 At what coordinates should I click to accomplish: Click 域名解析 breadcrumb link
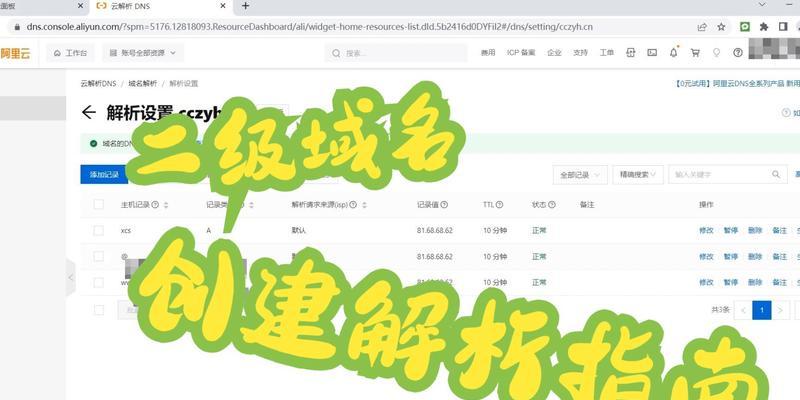pyautogui.click(x=143, y=84)
